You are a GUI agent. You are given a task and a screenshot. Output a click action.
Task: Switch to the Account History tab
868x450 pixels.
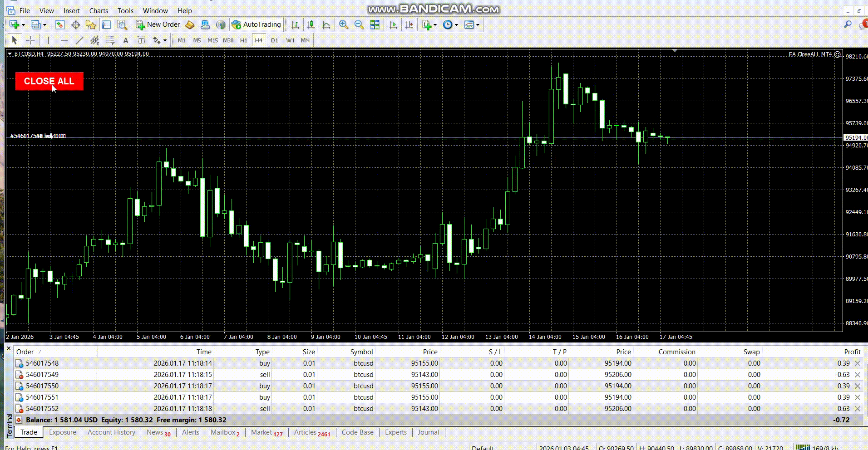click(x=111, y=432)
